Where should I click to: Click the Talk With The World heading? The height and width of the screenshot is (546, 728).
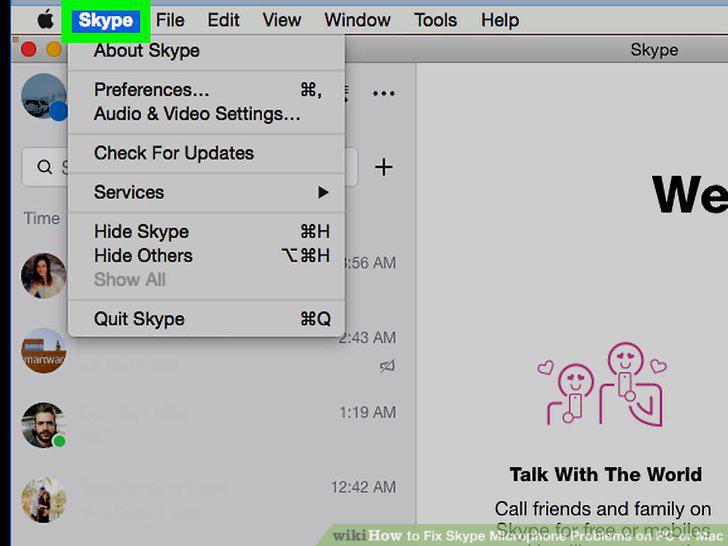point(605,474)
